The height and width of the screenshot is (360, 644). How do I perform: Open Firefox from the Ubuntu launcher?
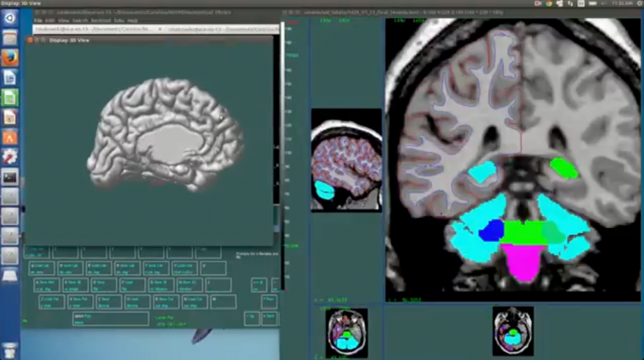click(10, 58)
